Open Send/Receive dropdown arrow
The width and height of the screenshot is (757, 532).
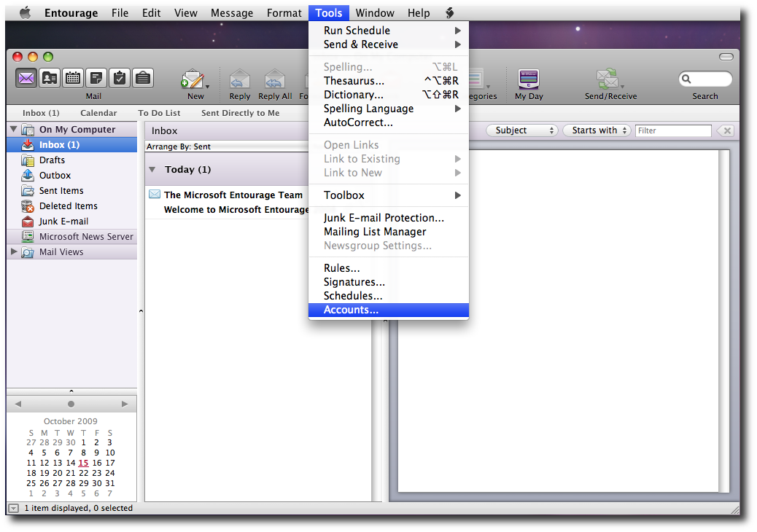(622, 87)
